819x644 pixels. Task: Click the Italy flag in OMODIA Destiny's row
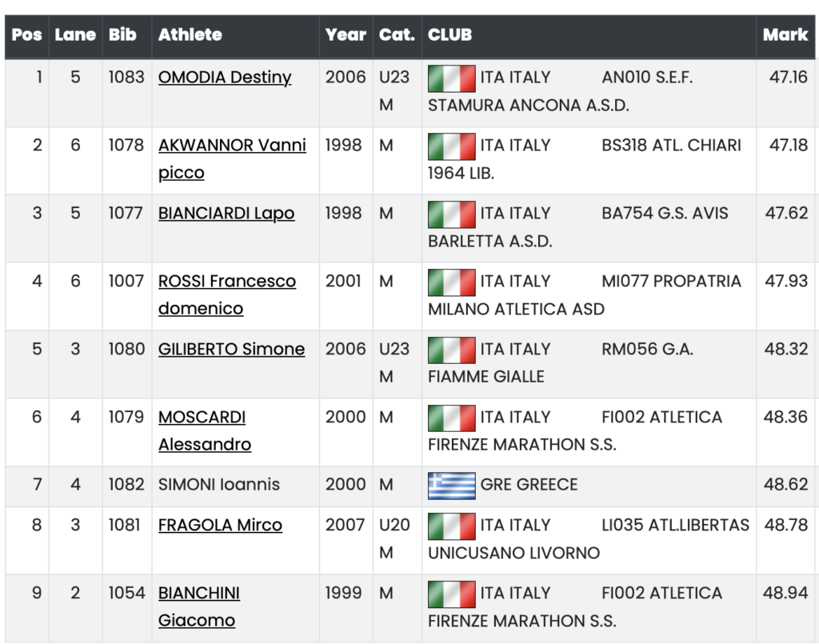(x=452, y=78)
